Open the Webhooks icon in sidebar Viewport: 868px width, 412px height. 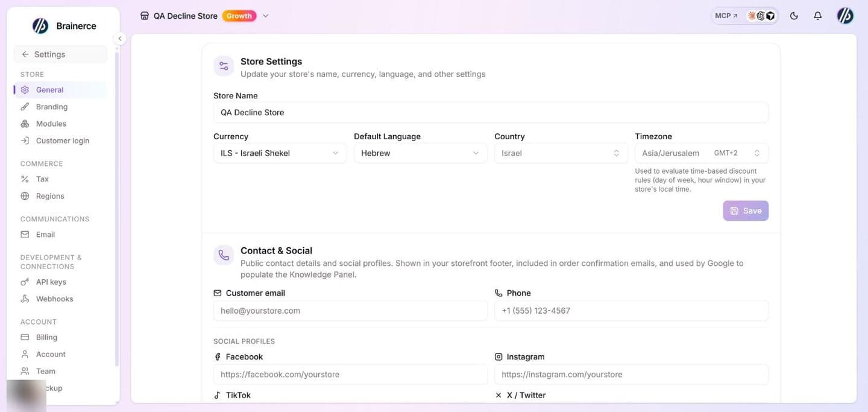25,299
